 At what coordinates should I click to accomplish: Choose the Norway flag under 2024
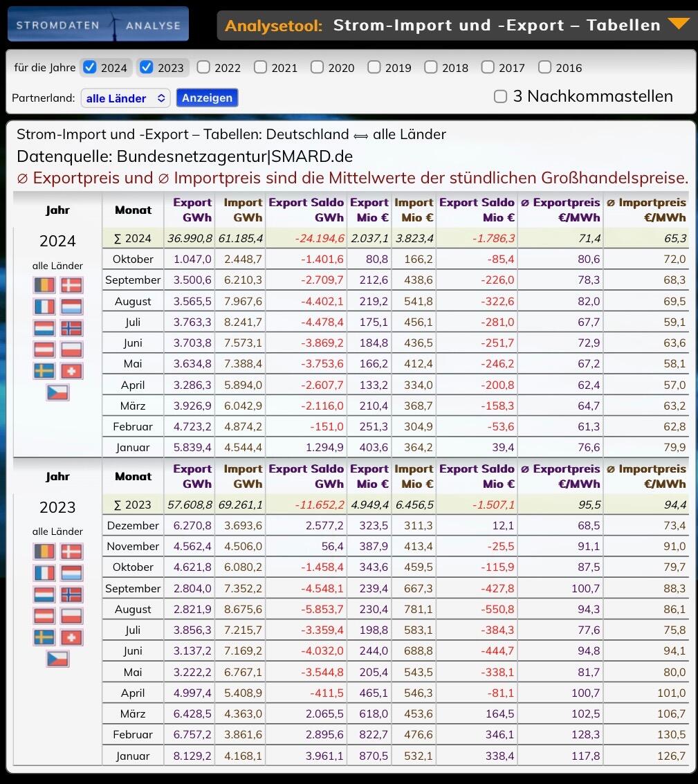click(71, 328)
